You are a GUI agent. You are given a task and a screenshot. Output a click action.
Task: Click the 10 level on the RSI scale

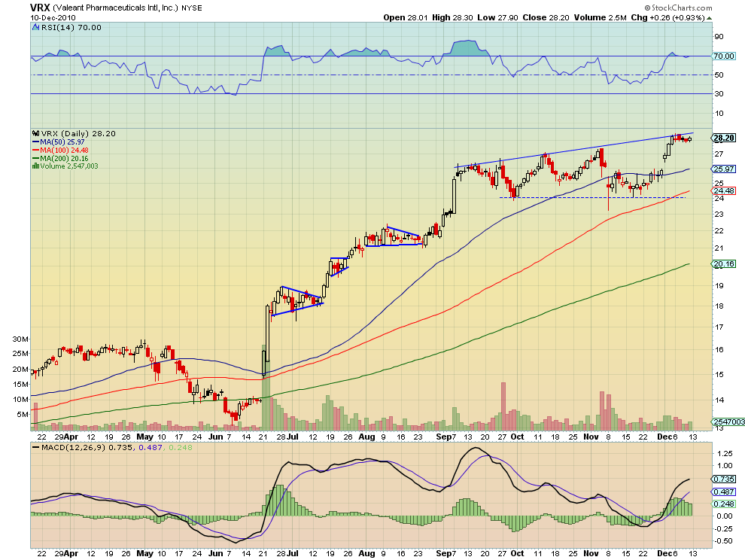tap(719, 113)
